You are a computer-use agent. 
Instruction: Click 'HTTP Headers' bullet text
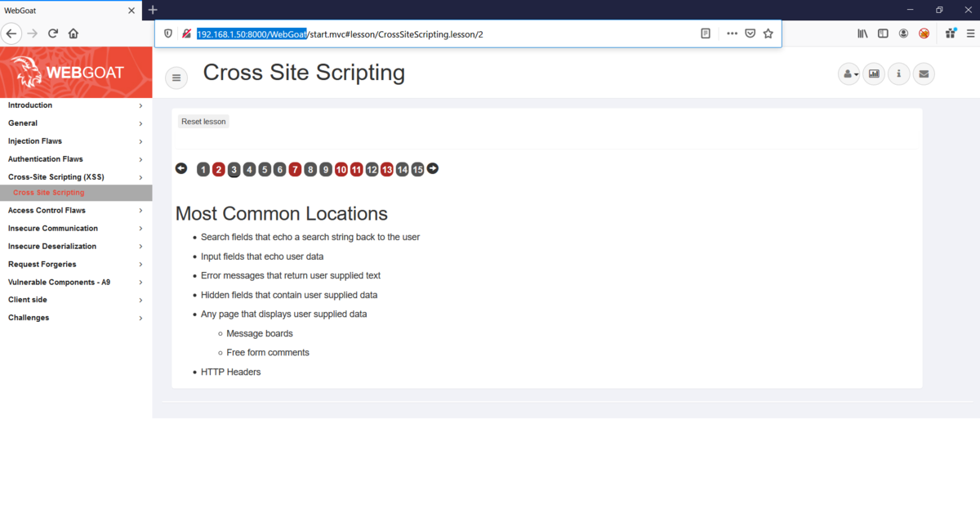[231, 372]
